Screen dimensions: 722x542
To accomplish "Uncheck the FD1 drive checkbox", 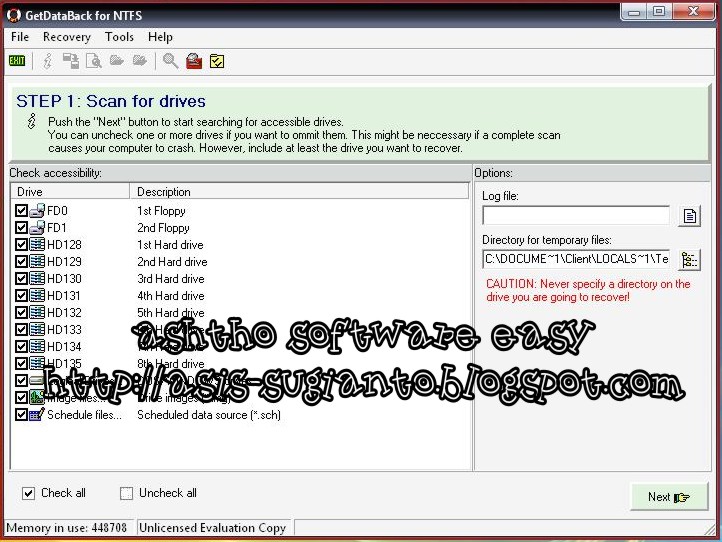I will click(21, 227).
